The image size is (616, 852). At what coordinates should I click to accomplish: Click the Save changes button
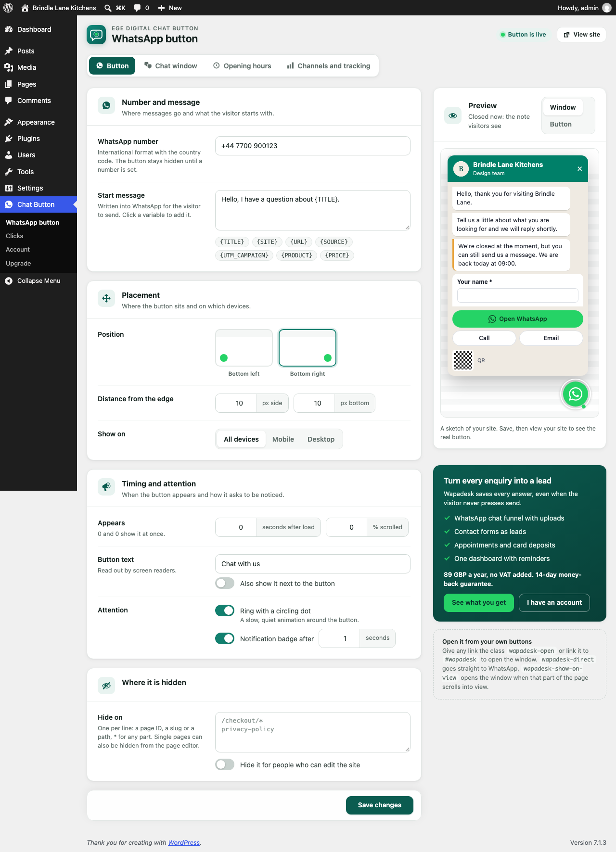tap(380, 805)
